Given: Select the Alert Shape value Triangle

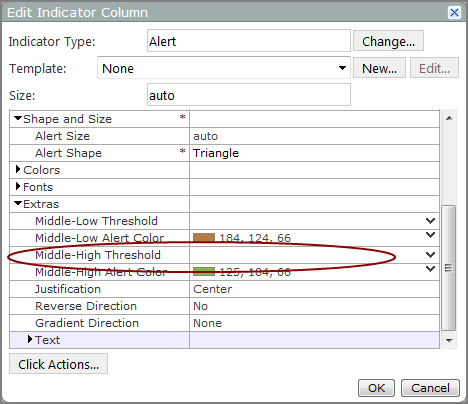Looking at the screenshot, I should point(216,153).
